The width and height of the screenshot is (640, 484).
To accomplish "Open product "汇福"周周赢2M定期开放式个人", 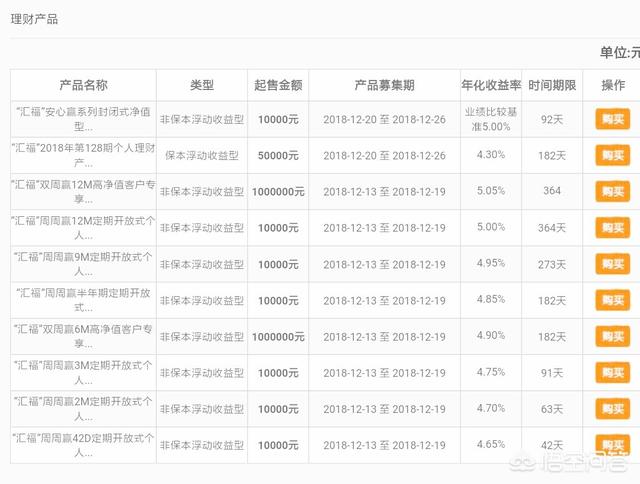I will point(83,409).
